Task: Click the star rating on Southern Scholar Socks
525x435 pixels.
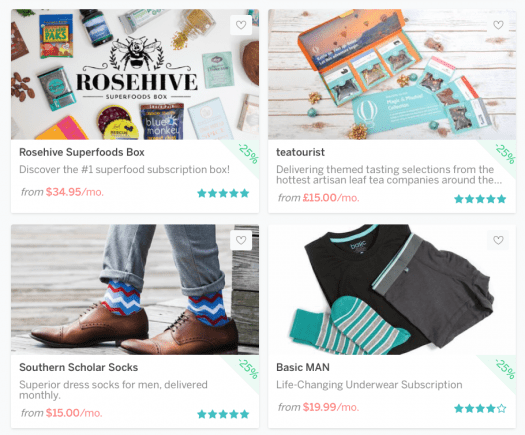Action: [x=223, y=414]
